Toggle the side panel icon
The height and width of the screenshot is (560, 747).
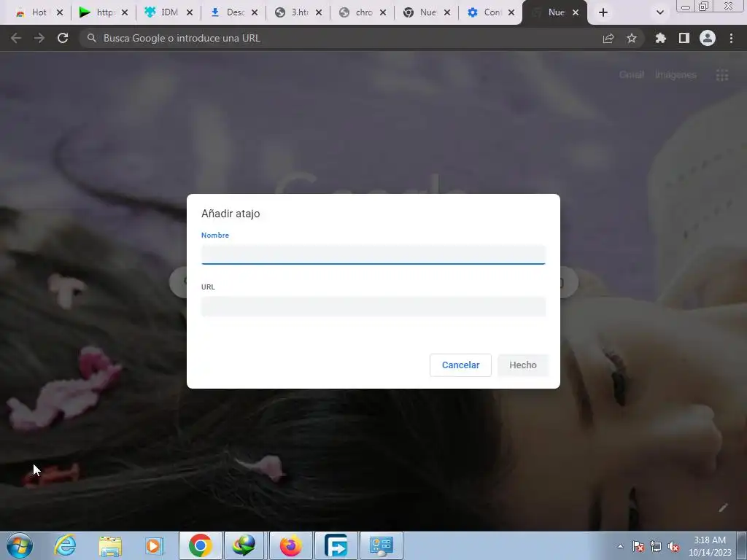[684, 38]
